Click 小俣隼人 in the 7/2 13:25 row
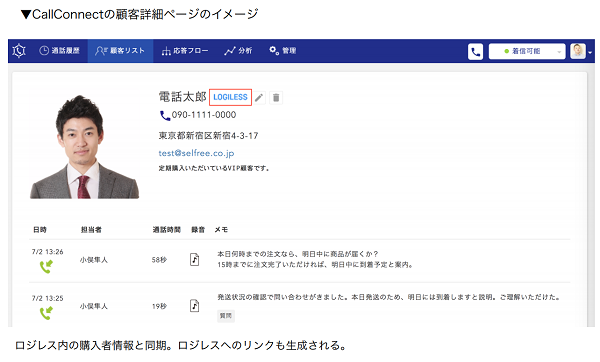The height and width of the screenshot is (362, 600). coord(94,306)
